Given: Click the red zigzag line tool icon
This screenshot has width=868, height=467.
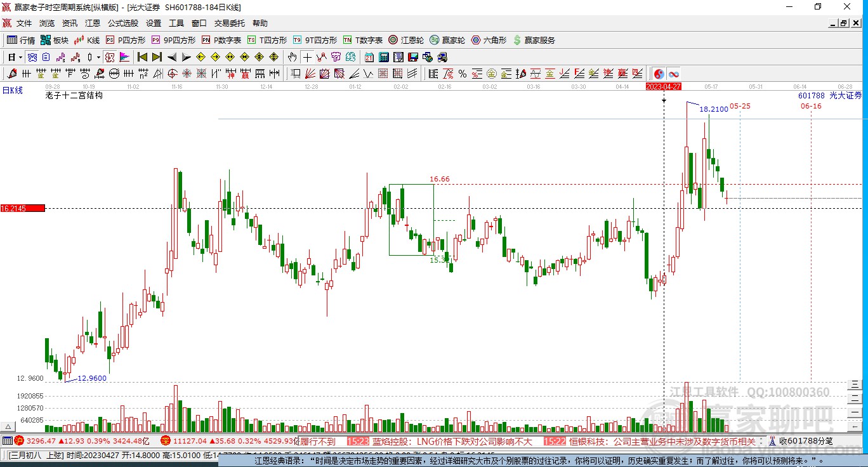Looking at the screenshot, I should [x=322, y=57].
